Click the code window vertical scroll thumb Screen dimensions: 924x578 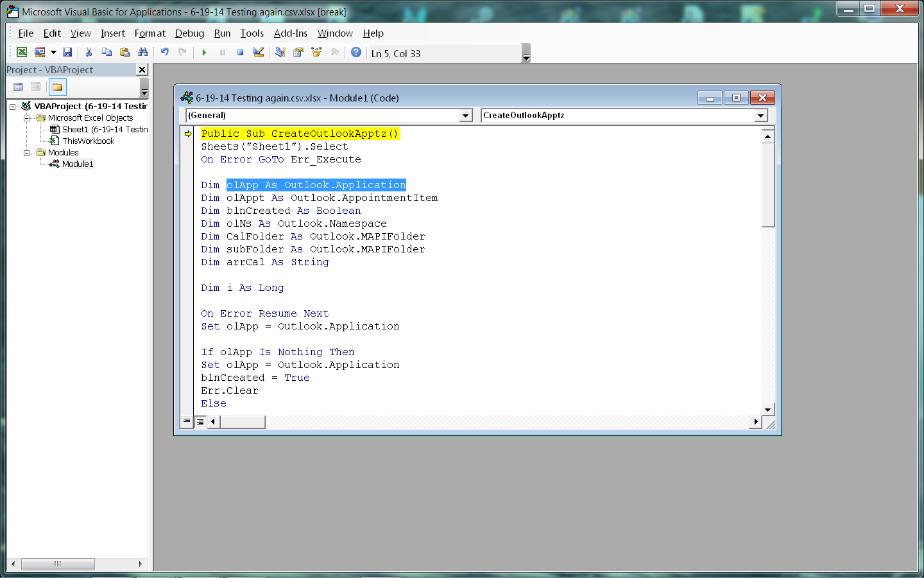(x=768, y=186)
